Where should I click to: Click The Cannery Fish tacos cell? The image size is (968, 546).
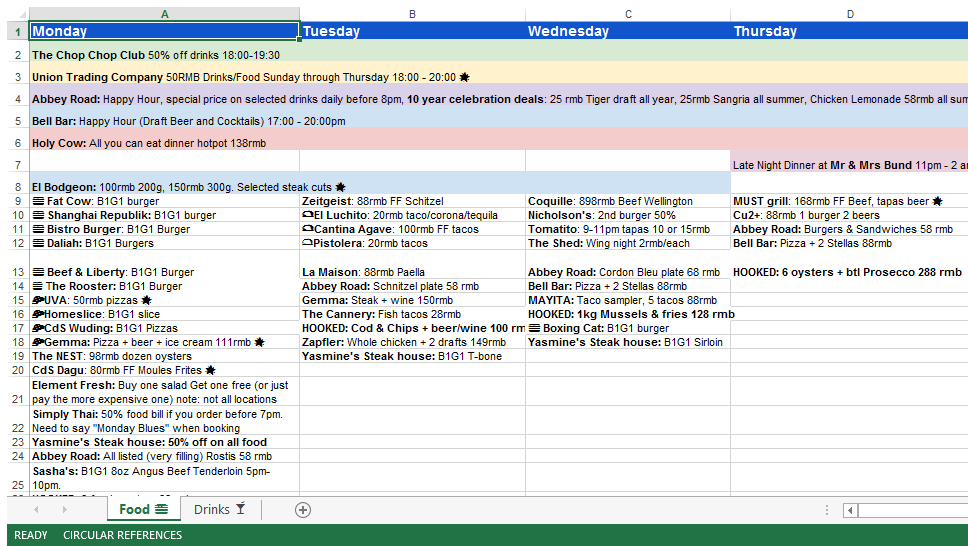tap(412, 314)
